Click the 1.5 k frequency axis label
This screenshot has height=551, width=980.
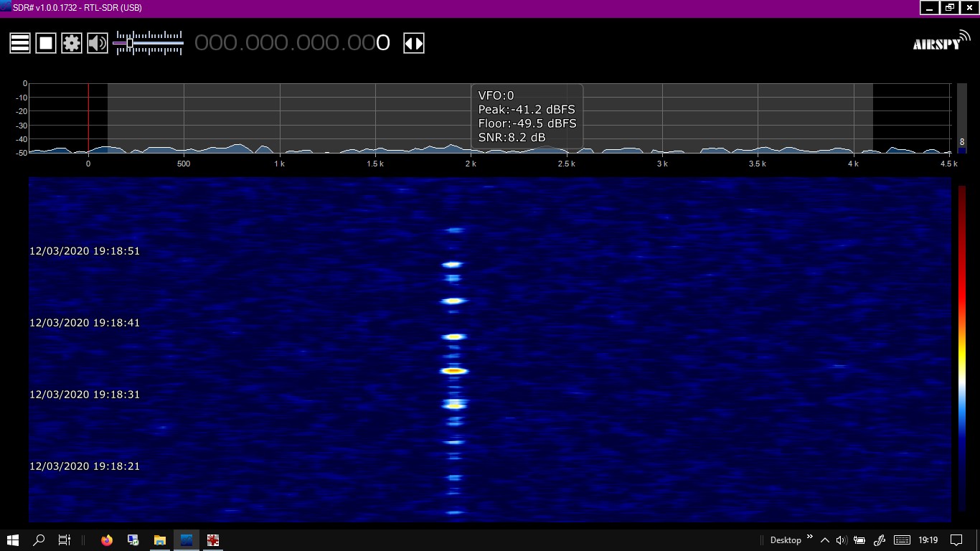(375, 164)
